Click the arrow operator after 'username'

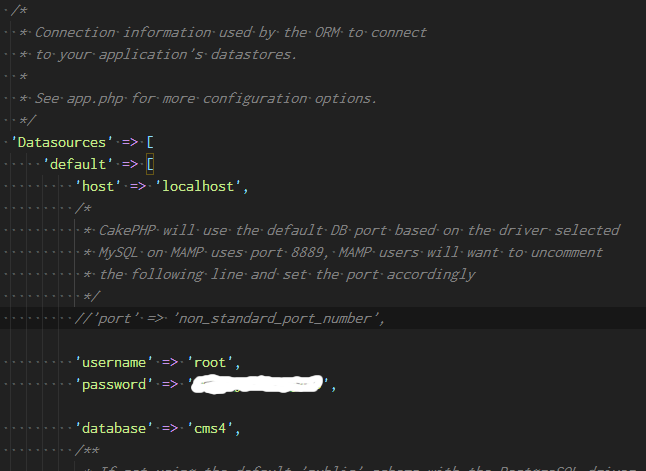click(x=170, y=362)
